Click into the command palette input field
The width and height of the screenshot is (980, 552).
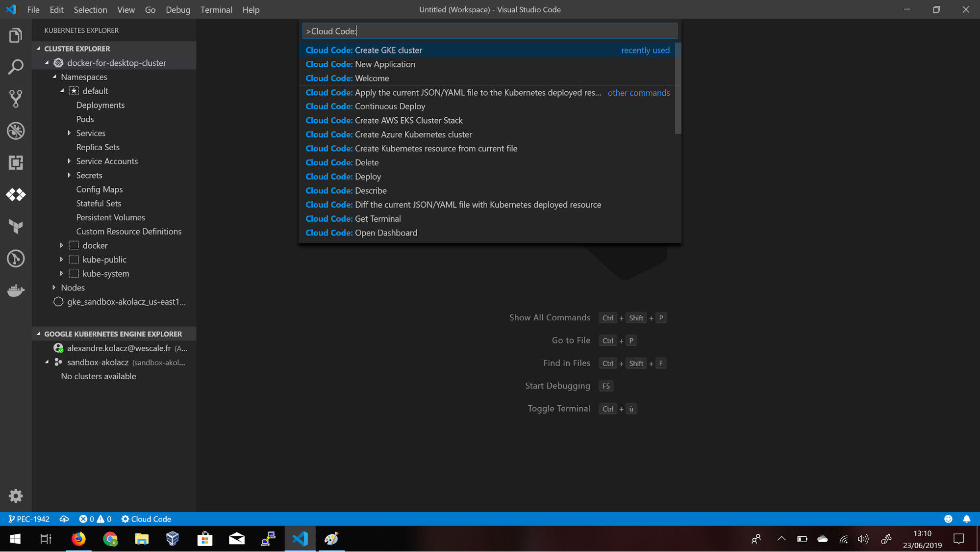pyautogui.click(x=490, y=31)
